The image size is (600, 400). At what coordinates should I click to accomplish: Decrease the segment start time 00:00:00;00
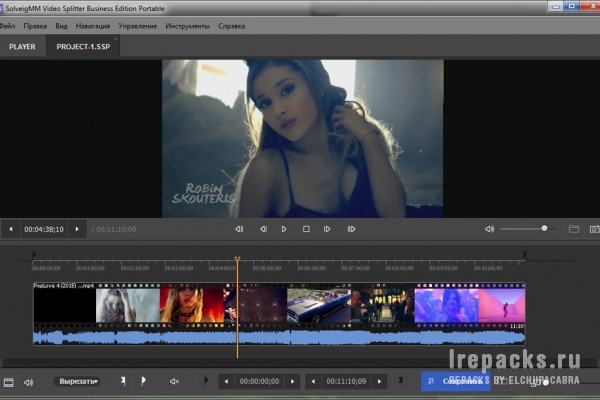pos(226,382)
